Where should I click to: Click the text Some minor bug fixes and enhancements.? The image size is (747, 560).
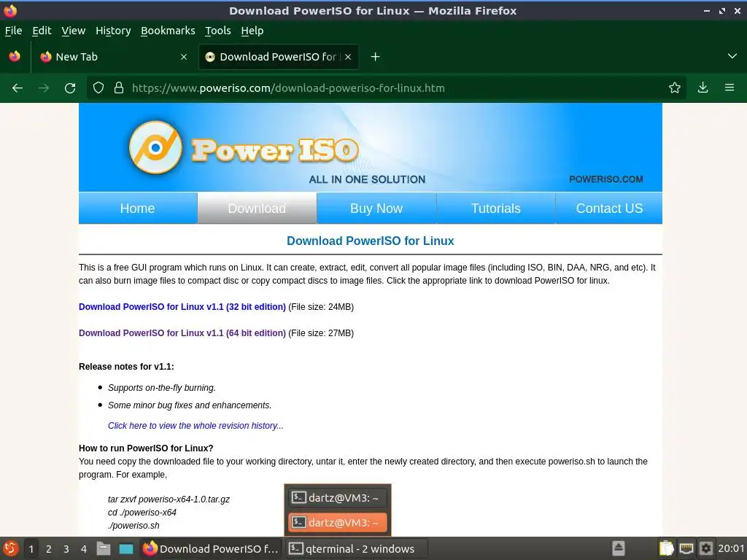click(190, 405)
